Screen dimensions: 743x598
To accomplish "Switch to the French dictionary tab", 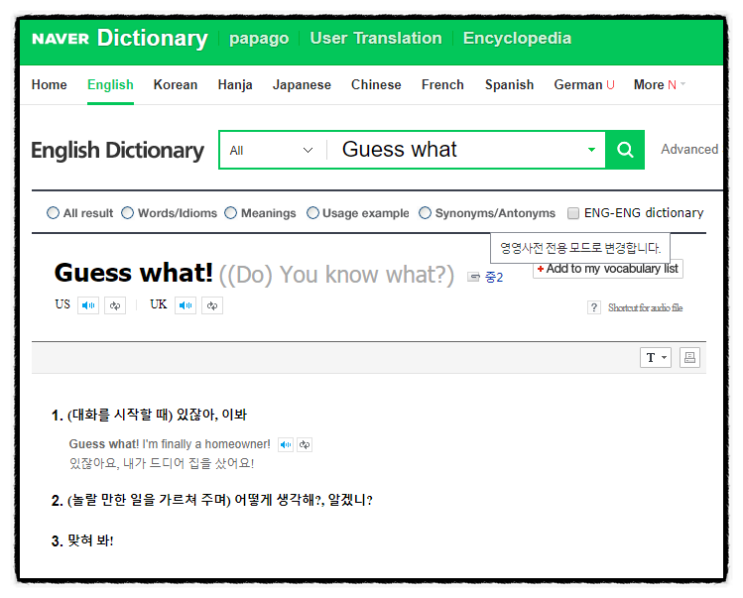I will (x=443, y=85).
